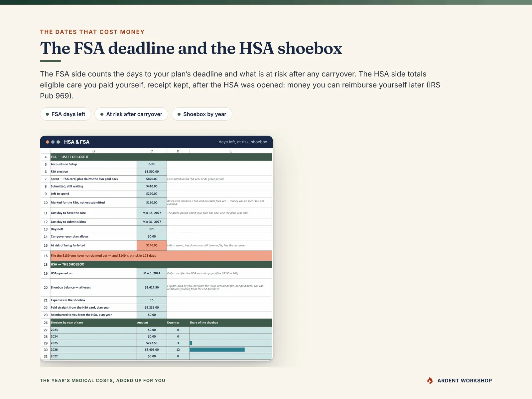Select the At risk after carryover pill
The width and height of the screenshot is (532, 399).
click(x=131, y=114)
